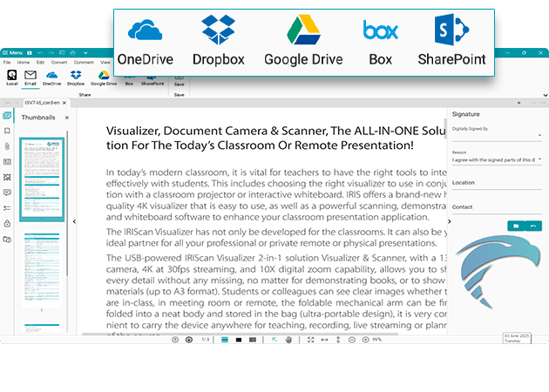Viewport: 549px width, 392px height.
Task: Select the ISV7-id_card-en document tab
Action: pos(42,103)
